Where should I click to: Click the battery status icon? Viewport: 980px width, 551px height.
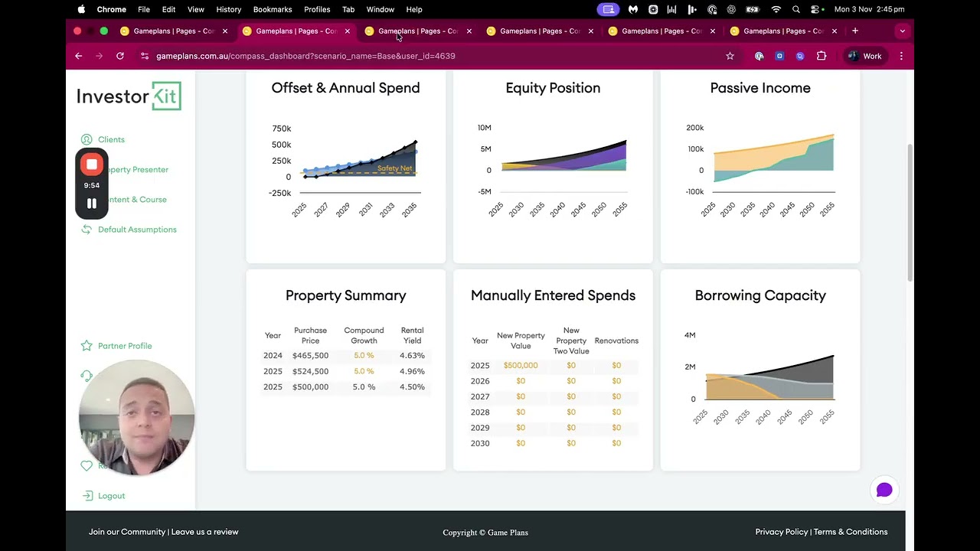tap(753, 9)
